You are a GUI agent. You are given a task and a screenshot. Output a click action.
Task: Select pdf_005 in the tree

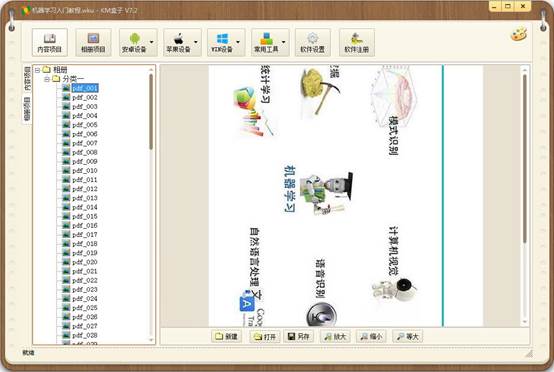85,125
